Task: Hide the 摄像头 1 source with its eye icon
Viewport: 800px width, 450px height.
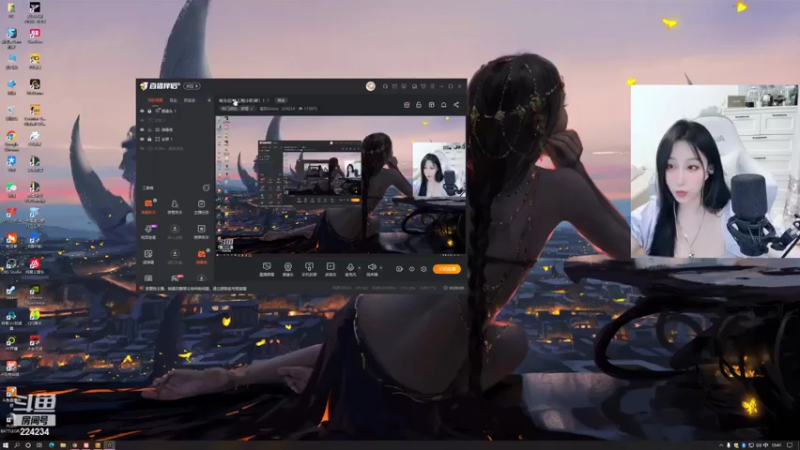Action: [142, 111]
